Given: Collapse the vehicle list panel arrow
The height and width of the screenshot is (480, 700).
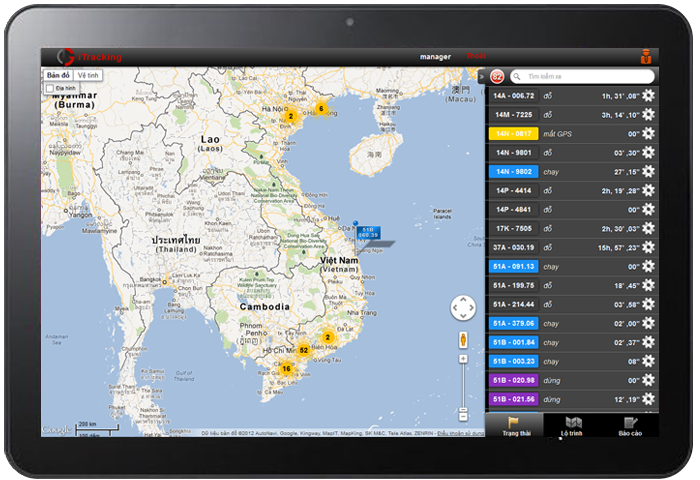Looking at the screenshot, I should tap(481, 76).
